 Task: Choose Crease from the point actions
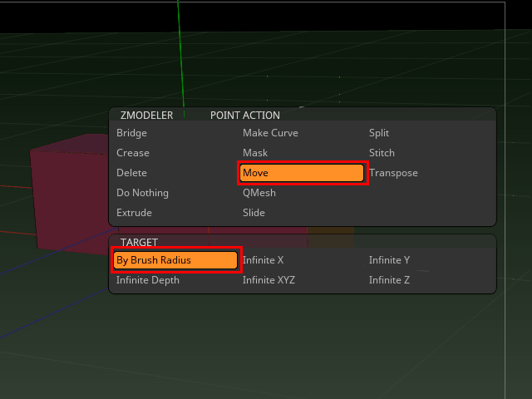click(x=133, y=153)
